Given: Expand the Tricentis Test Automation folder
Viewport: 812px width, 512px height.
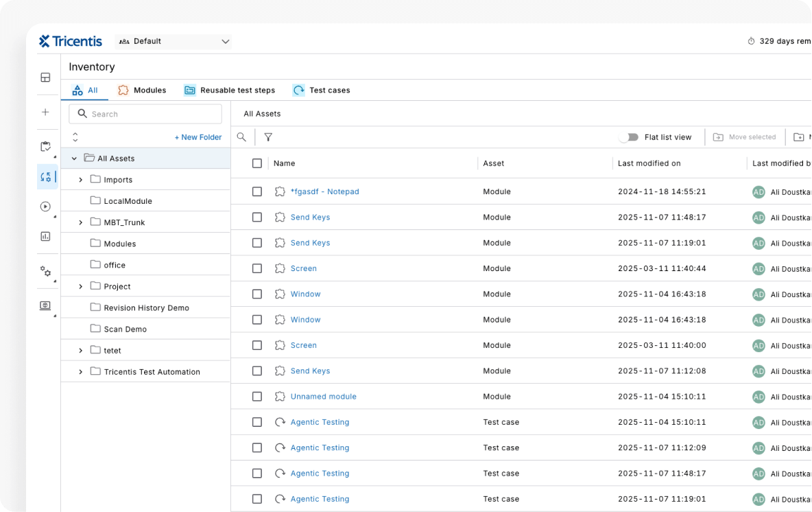Looking at the screenshot, I should pyautogui.click(x=80, y=372).
